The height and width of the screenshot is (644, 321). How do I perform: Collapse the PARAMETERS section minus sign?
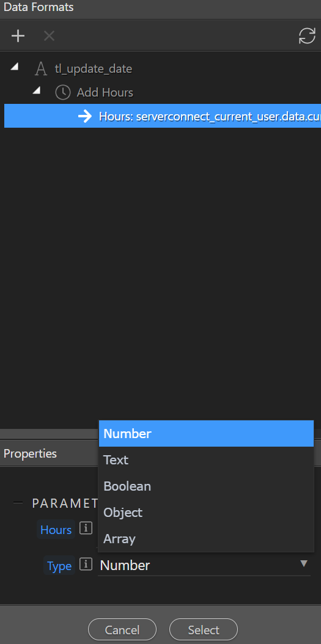[x=18, y=503]
